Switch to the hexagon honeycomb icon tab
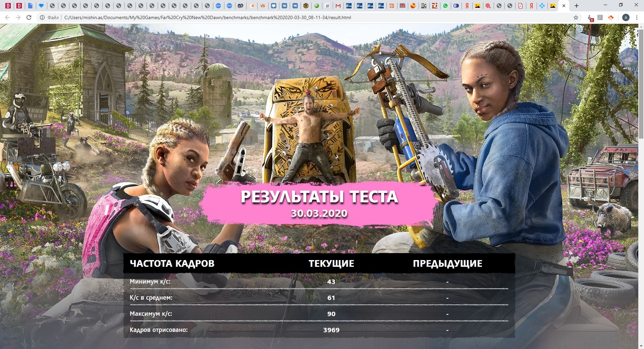This screenshot has height=349, width=644. (306, 6)
